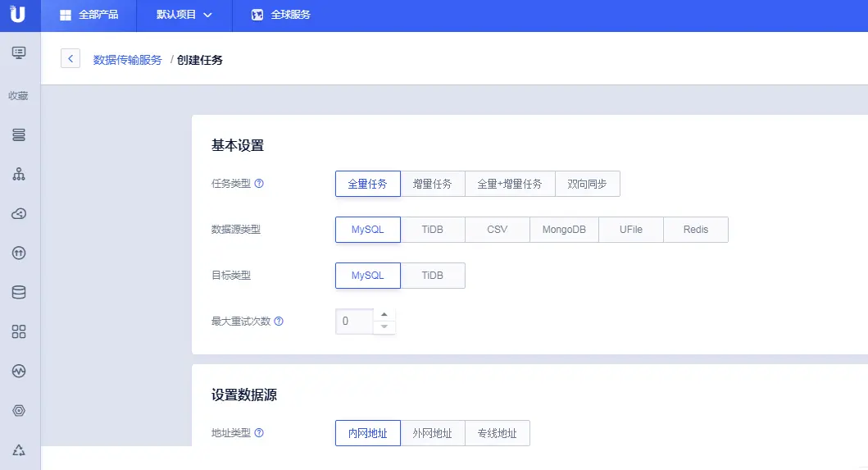Open the cloud sidebar icon
The height and width of the screenshot is (470, 868).
(x=19, y=214)
